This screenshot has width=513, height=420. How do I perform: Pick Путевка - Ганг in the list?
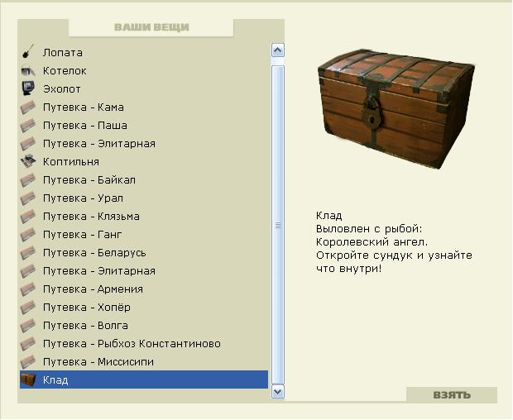[144, 235]
